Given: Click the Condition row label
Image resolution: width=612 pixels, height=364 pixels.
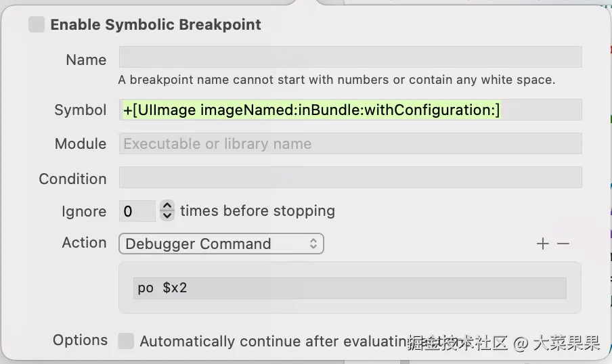Looking at the screenshot, I should (x=72, y=179).
